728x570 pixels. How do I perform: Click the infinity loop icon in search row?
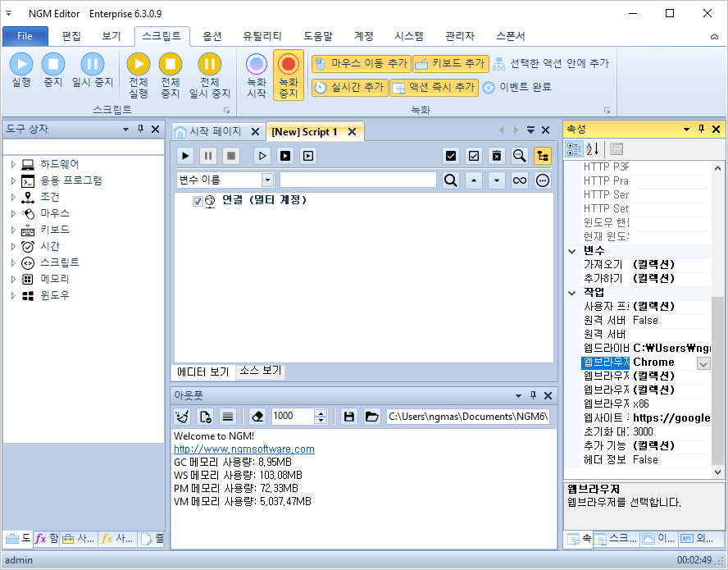[520, 180]
